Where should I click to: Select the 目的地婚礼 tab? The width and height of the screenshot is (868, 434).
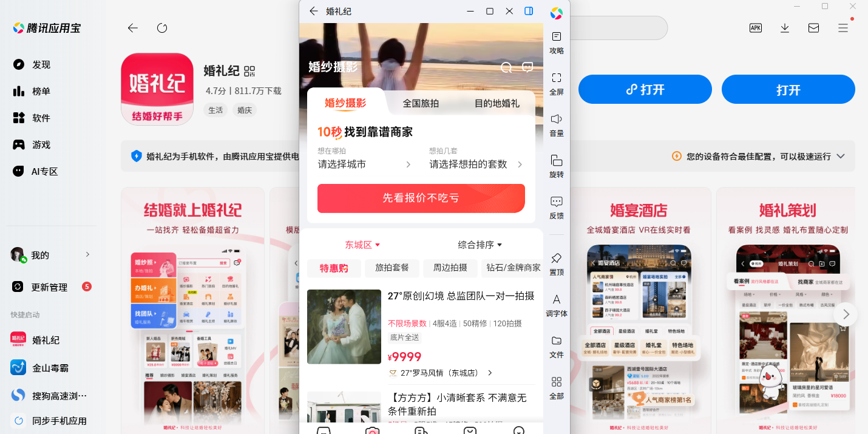pos(497,103)
